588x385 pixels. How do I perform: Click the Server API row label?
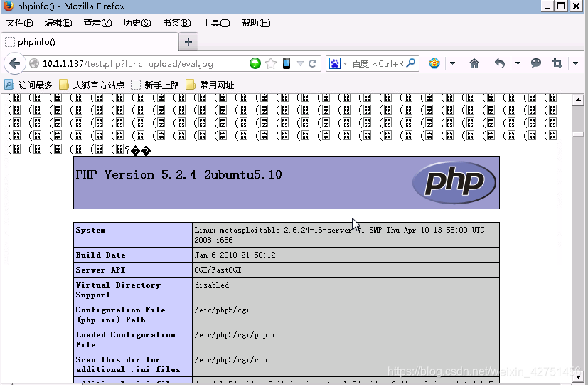click(100, 270)
